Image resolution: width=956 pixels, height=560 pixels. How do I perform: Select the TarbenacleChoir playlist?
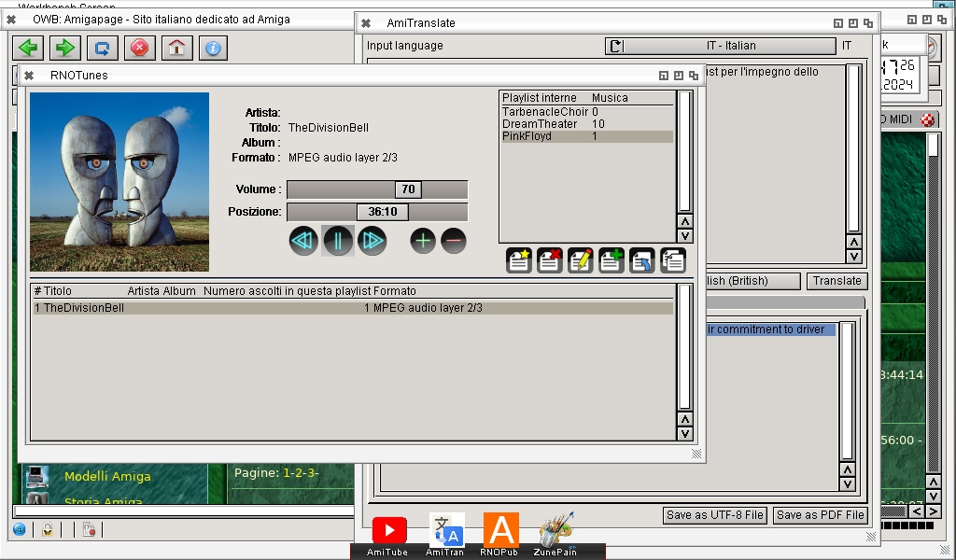[545, 112]
